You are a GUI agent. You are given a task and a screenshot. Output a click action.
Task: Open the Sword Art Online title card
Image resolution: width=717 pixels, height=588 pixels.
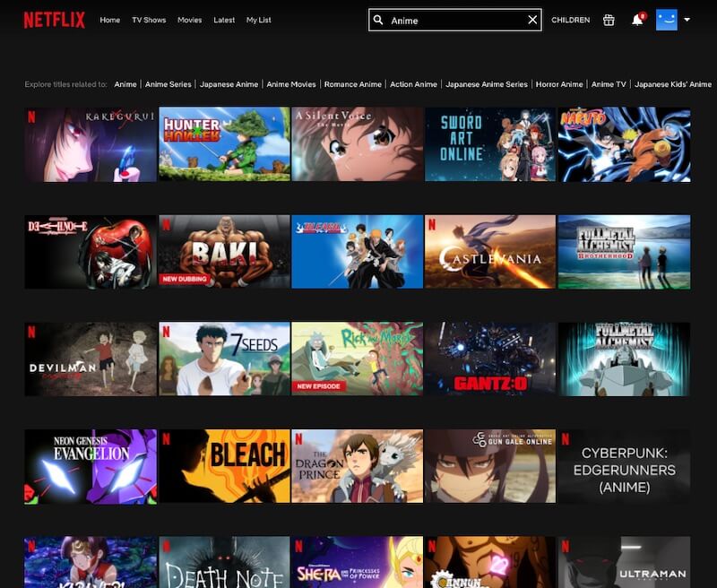(x=490, y=144)
